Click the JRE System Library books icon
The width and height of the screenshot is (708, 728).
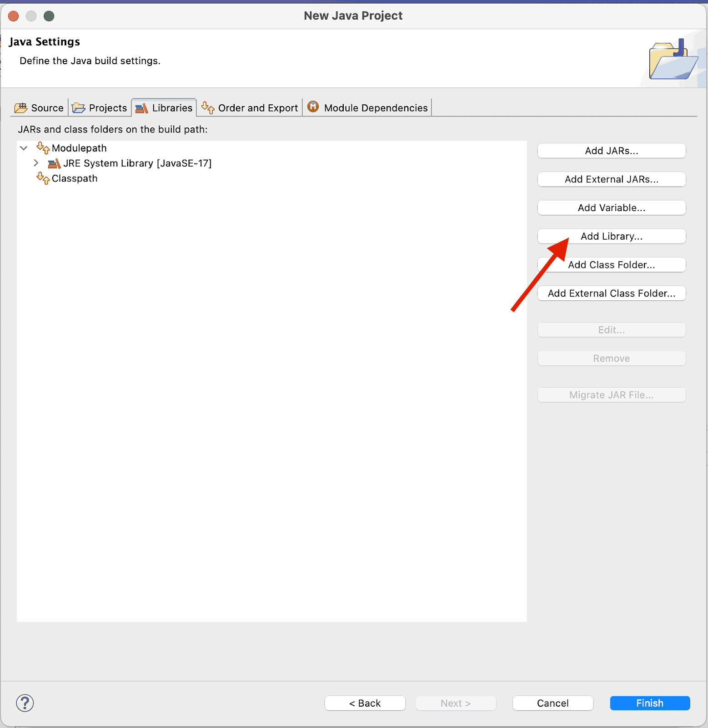tap(54, 163)
